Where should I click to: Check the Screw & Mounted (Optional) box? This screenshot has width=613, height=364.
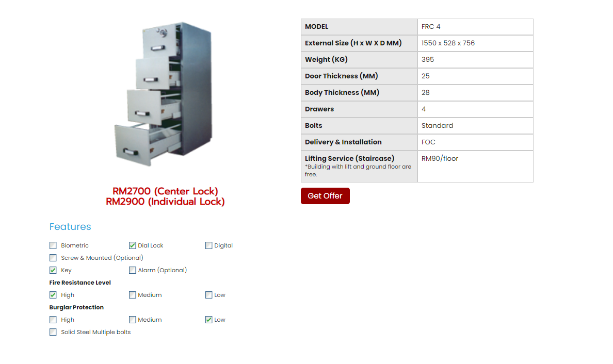[53, 258]
